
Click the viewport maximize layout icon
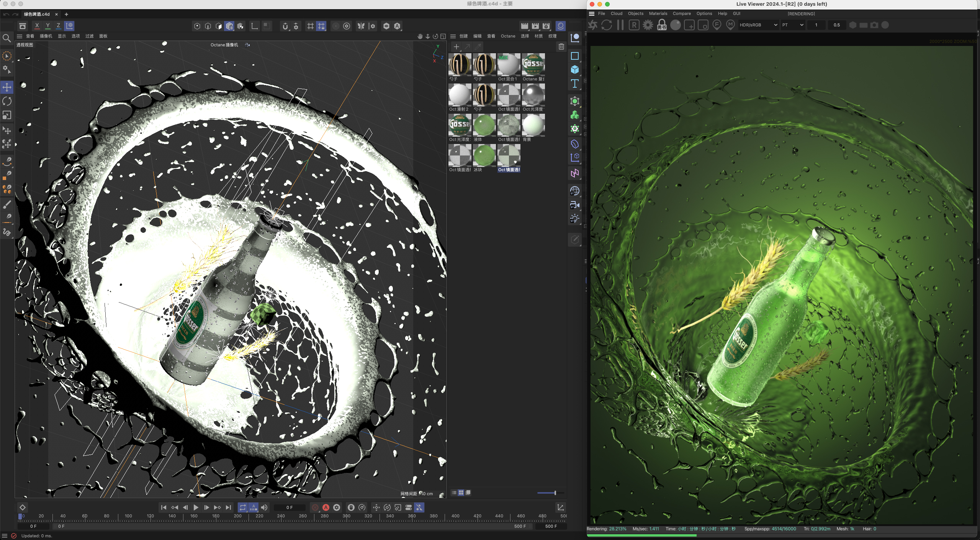(x=443, y=36)
